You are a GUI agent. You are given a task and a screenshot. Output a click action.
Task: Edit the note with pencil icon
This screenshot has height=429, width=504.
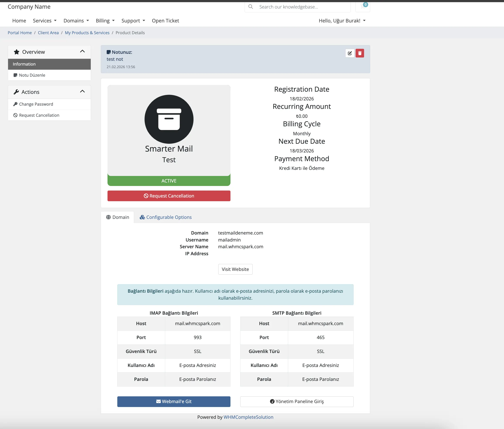click(x=350, y=53)
